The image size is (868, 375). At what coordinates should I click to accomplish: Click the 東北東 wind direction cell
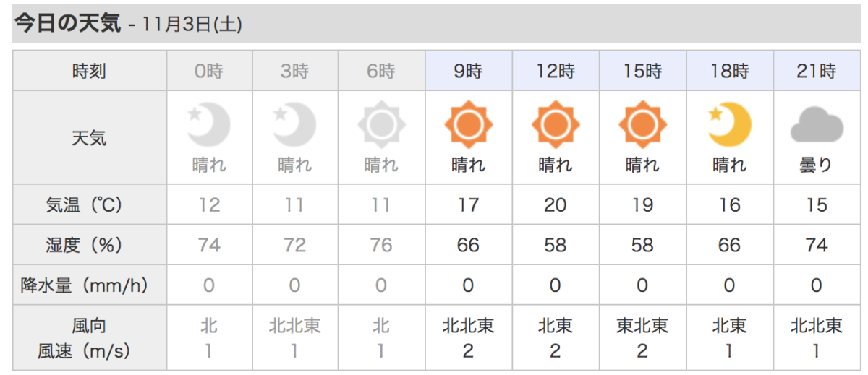click(x=642, y=326)
